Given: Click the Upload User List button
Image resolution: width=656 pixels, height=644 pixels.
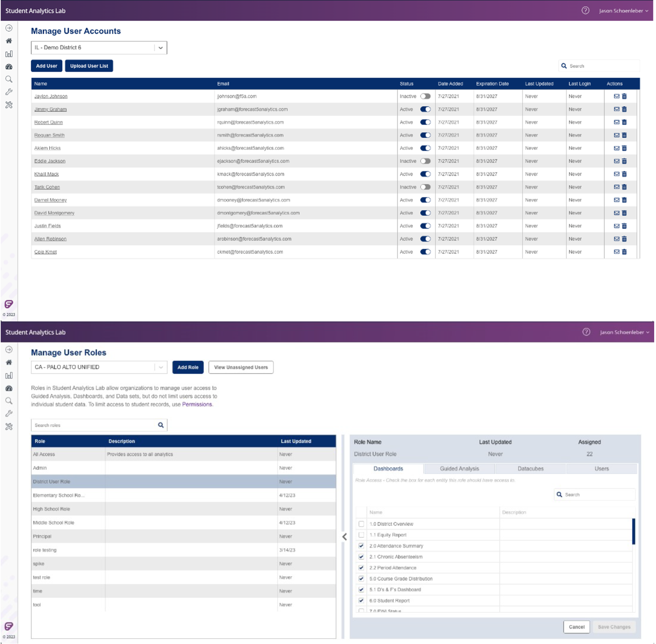Looking at the screenshot, I should pos(89,66).
